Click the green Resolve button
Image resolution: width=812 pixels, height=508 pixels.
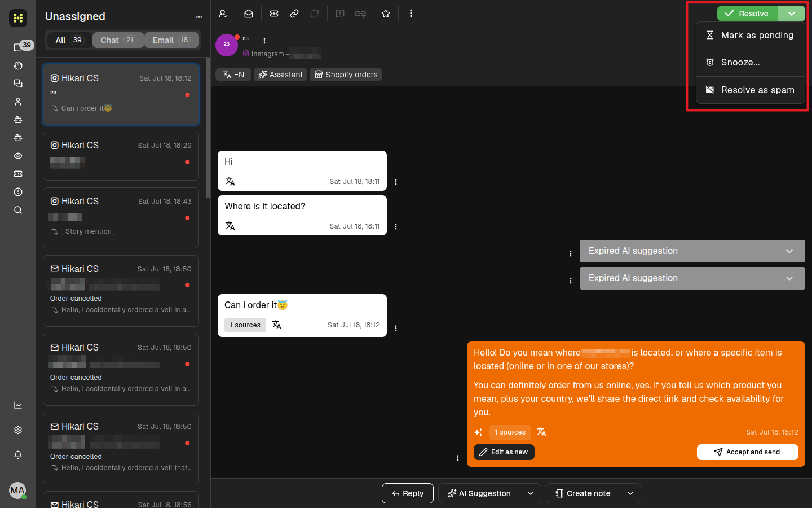point(747,14)
